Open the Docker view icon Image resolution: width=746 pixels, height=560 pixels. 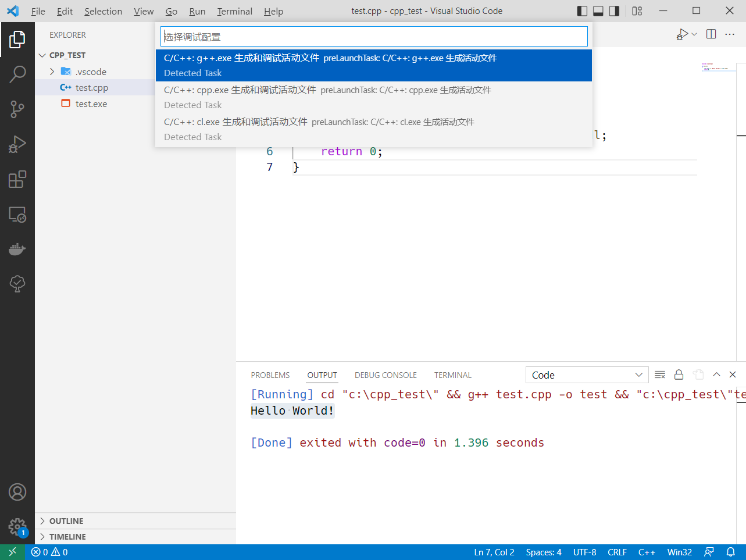point(17,249)
